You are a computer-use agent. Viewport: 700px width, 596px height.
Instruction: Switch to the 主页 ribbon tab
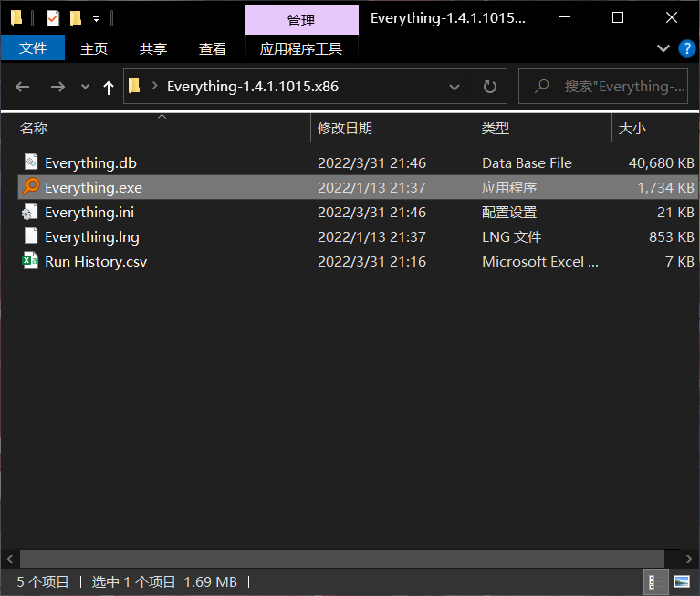pos(94,48)
